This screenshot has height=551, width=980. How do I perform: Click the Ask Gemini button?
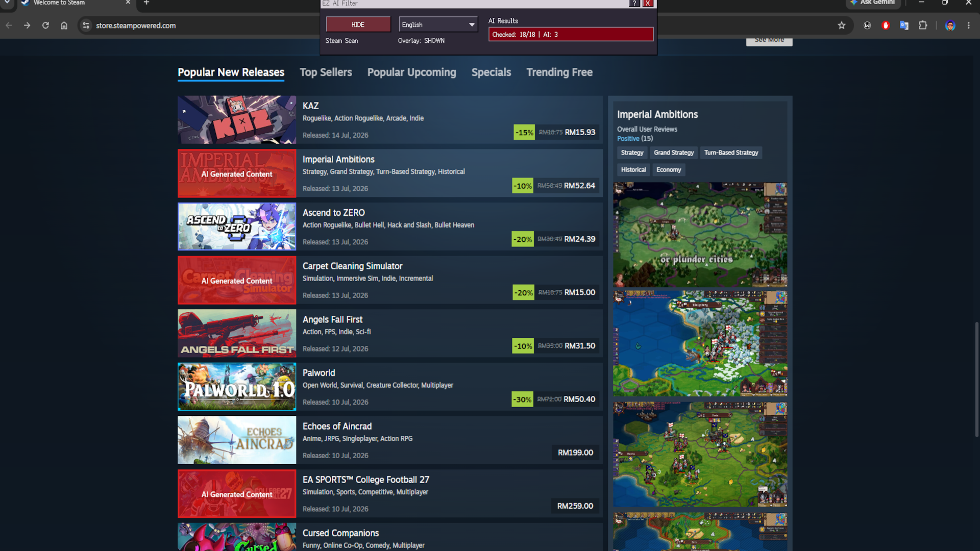(x=873, y=3)
